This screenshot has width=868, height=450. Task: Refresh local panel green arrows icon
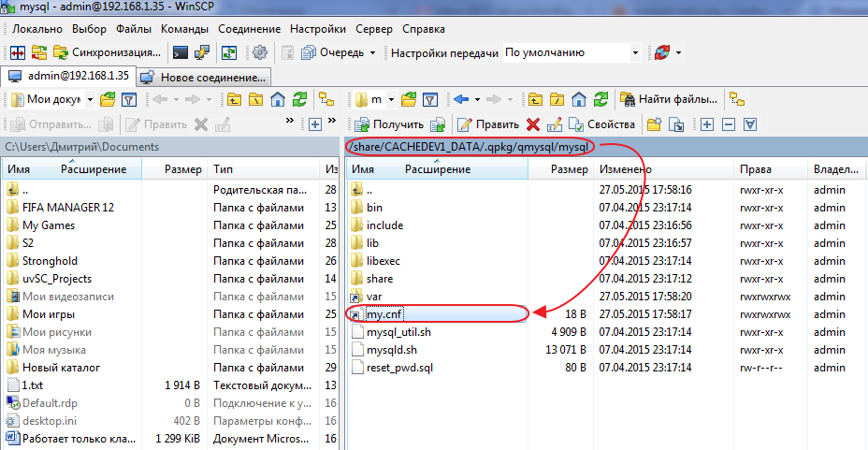coord(299,99)
